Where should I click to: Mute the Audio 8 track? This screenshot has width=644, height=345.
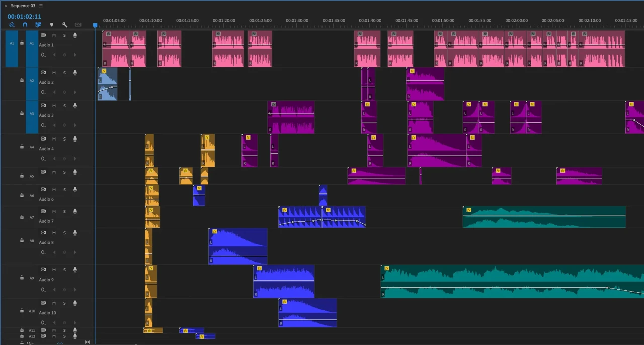[54, 233]
